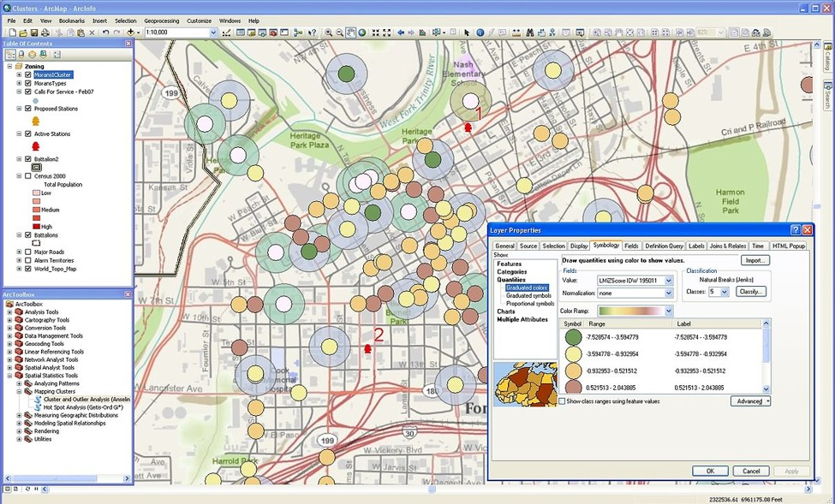Viewport: 835px width, 504px height.
Task: Open the Editor toolbar icon
Action: coord(226,33)
